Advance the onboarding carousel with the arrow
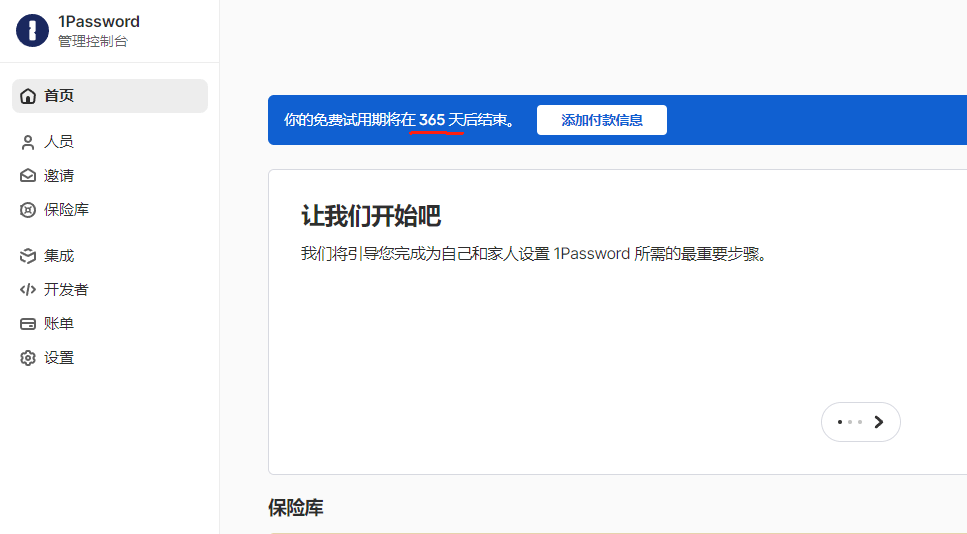 [x=879, y=422]
